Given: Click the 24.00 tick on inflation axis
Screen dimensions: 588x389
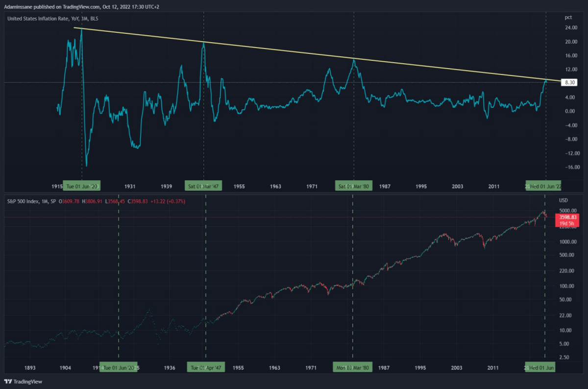Looking at the screenshot, I should pyautogui.click(x=570, y=28).
